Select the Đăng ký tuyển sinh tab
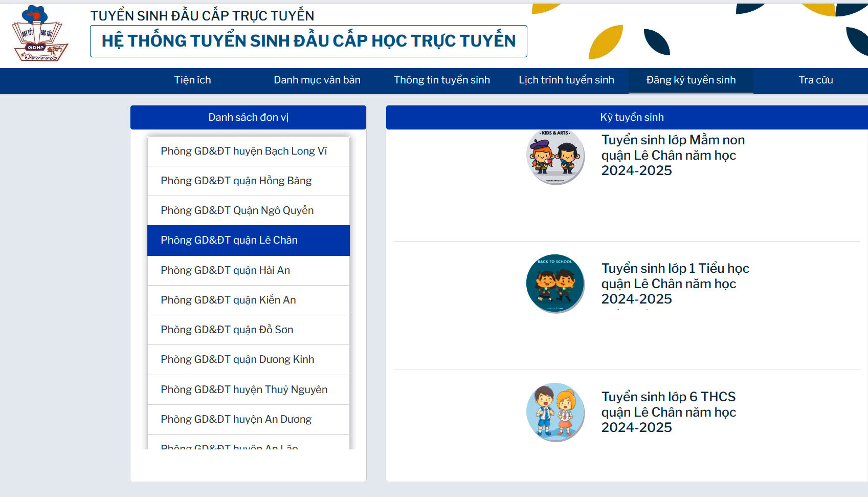Image resolution: width=868 pixels, height=497 pixels. tap(691, 80)
